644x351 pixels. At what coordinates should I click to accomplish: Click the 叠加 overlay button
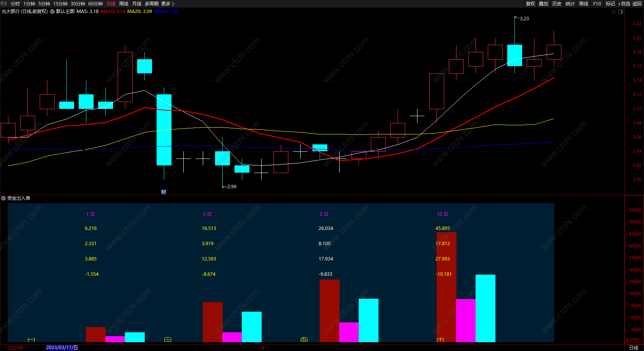coord(544,3)
